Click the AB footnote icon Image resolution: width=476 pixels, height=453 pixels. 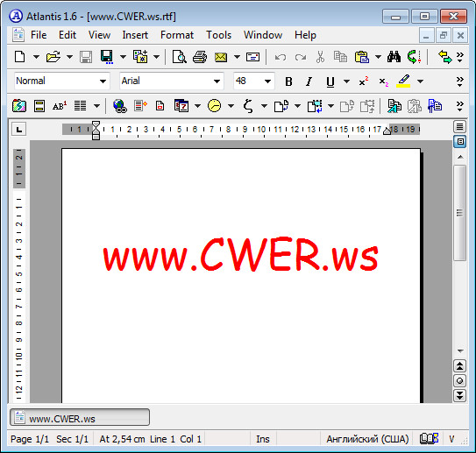[60, 106]
